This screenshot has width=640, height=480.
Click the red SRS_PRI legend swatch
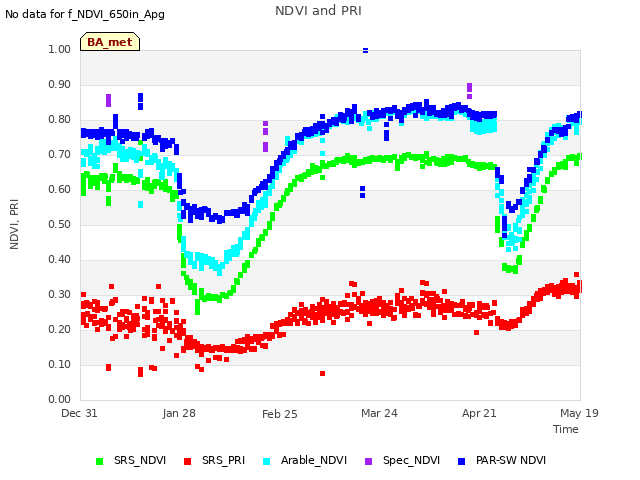tap(187, 461)
